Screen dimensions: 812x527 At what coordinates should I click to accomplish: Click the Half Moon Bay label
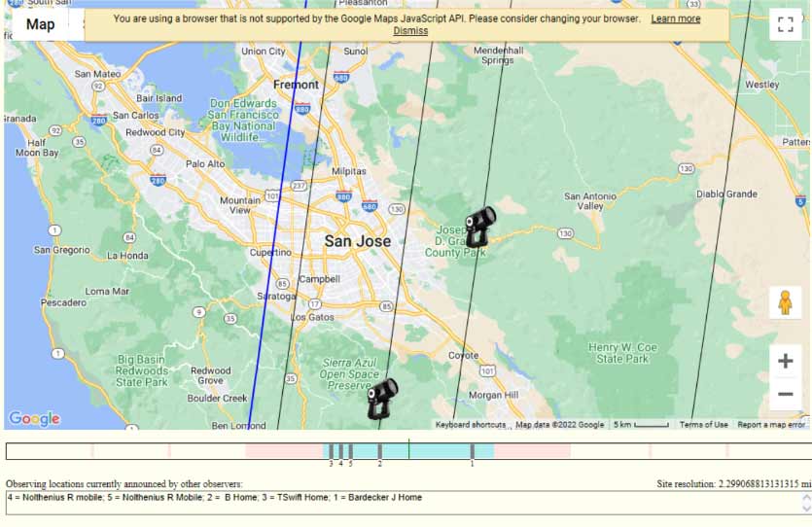click(x=37, y=148)
